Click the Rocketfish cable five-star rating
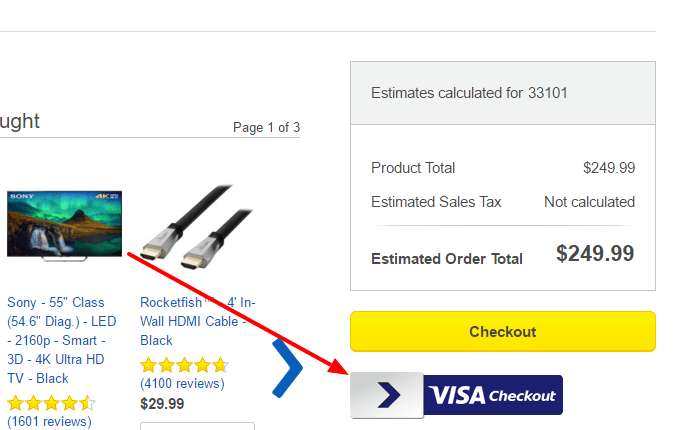 [x=184, y=365]
